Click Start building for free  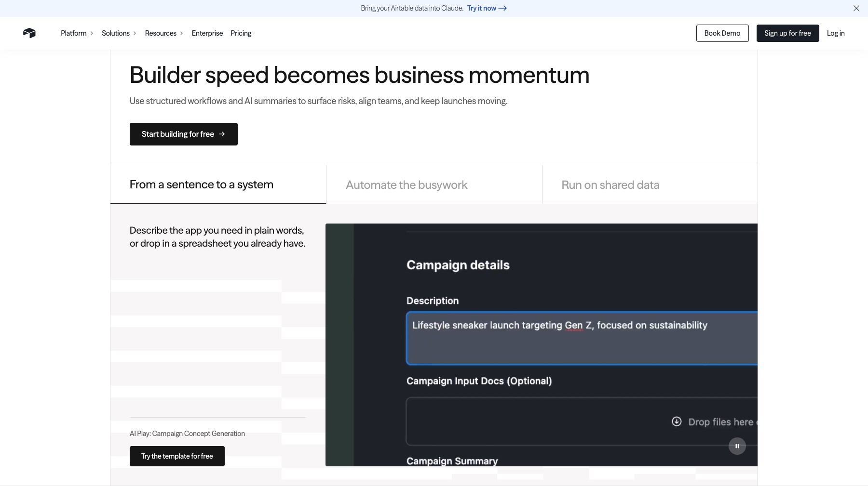tap(184, 134)
